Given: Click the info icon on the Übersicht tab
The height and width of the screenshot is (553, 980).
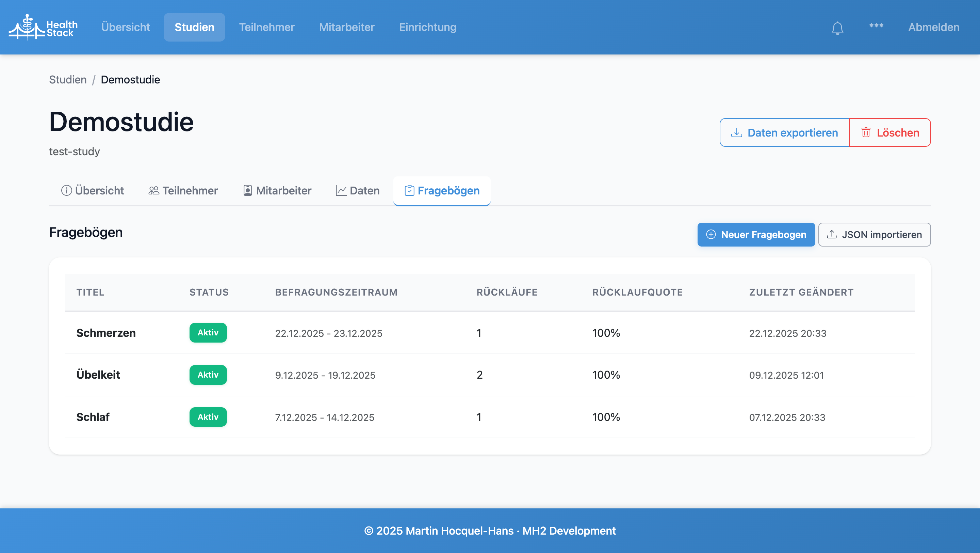Looking at the screenshot, I should (x=66, y=190).
